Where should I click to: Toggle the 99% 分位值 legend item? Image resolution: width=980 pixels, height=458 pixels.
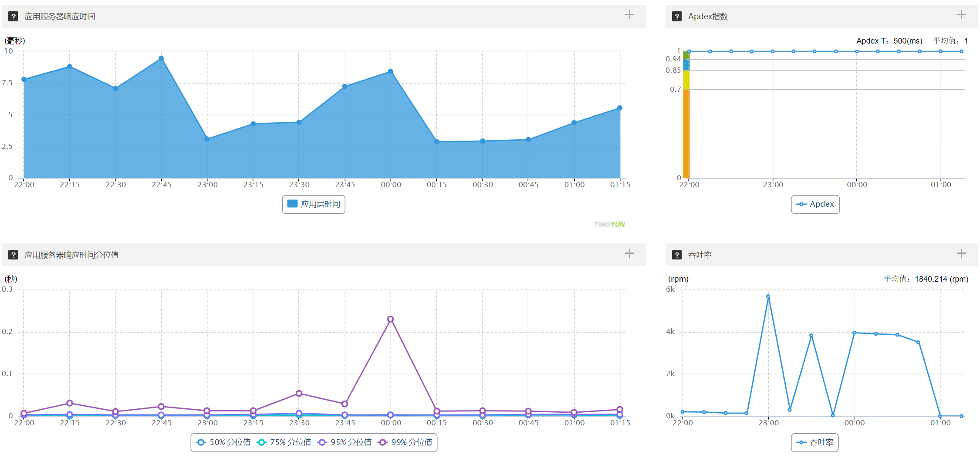click(405, 442)
